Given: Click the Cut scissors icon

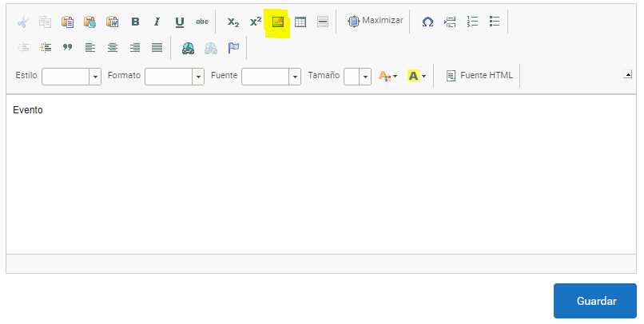Looking at the screenshot, I should (23, 22).
